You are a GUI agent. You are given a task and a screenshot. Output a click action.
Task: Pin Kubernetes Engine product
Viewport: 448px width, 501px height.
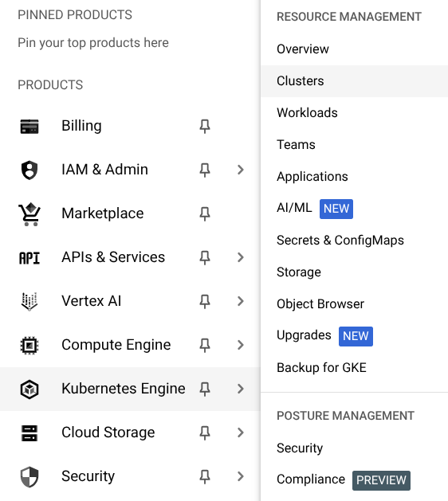(x=205, y=389)
